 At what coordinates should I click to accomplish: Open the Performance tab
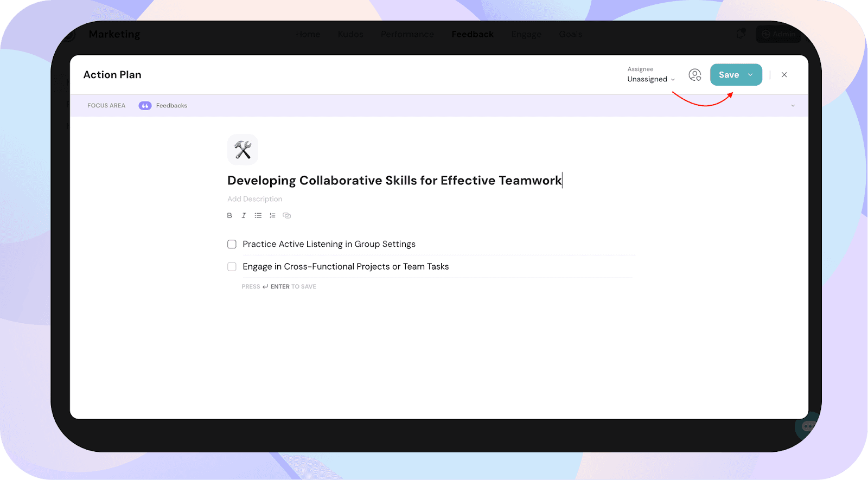point(407,34)
